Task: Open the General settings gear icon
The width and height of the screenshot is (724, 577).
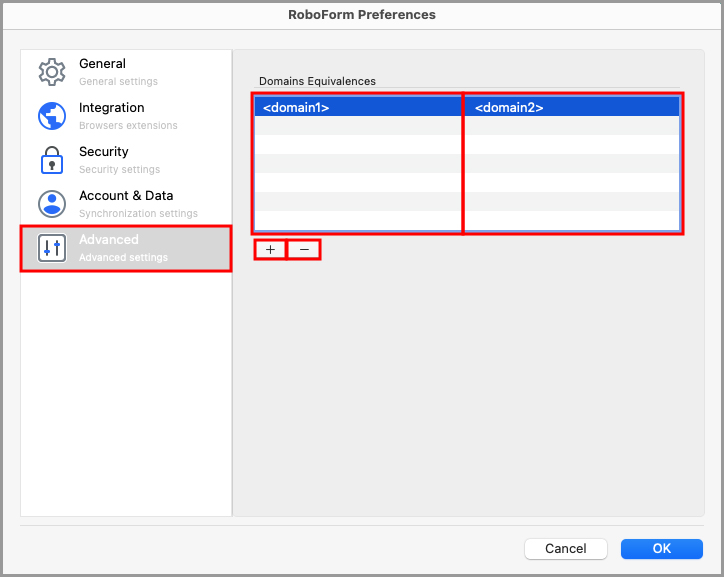Action: 52,72
